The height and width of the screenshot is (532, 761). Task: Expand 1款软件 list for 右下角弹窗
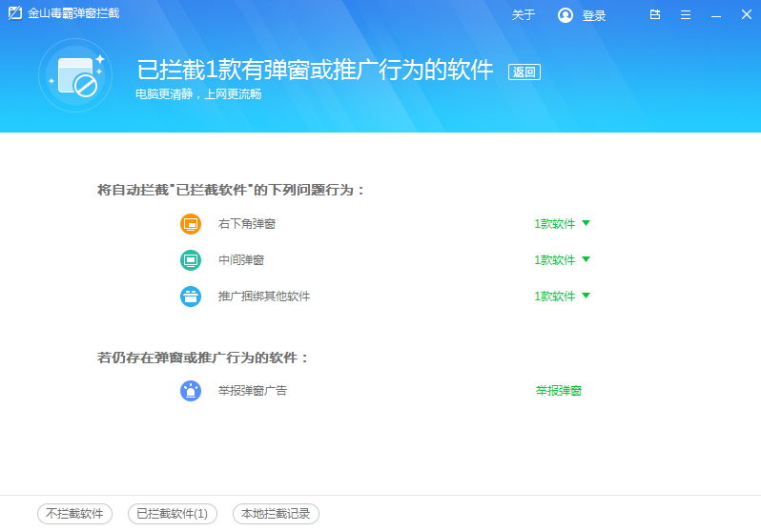562,224
